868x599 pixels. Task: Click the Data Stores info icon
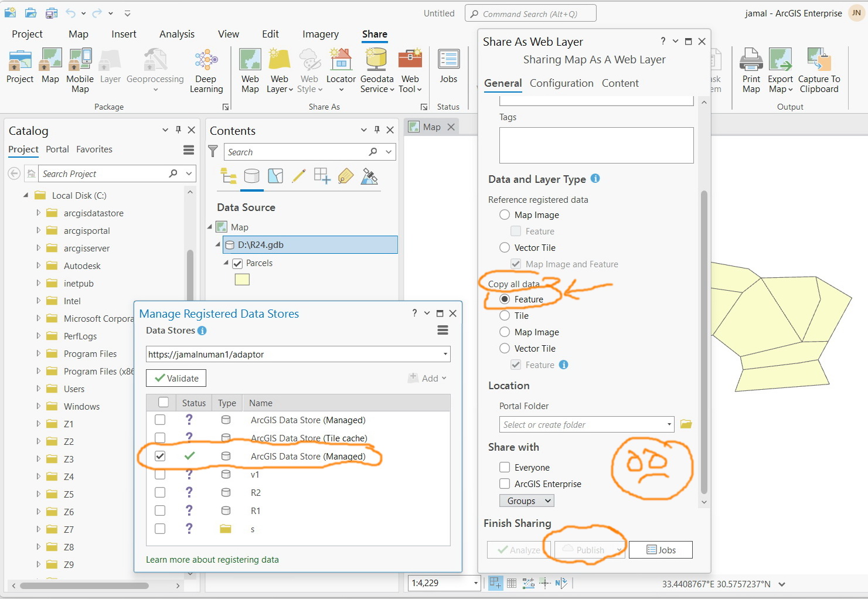pyautogui.click(x=202, y=331)
